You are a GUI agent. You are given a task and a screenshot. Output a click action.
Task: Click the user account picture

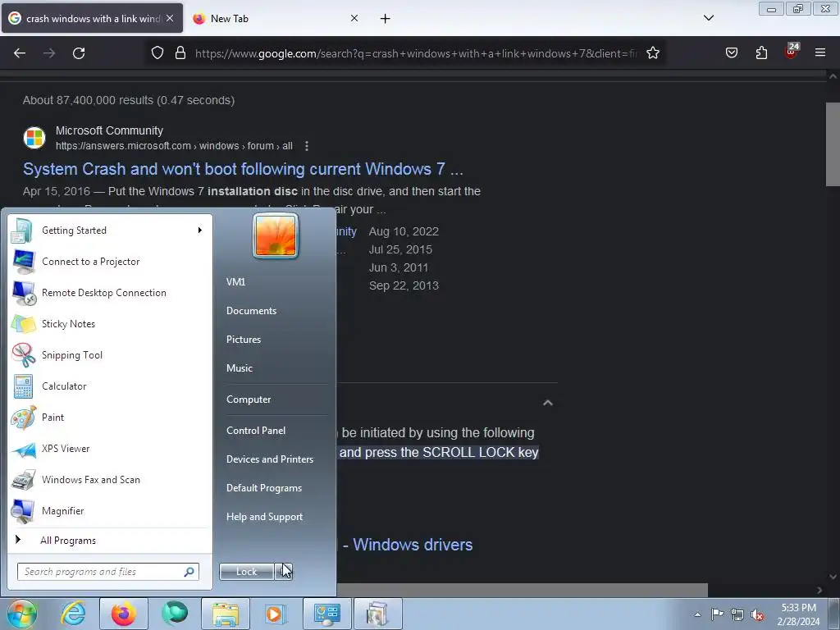tap(276, 235)
